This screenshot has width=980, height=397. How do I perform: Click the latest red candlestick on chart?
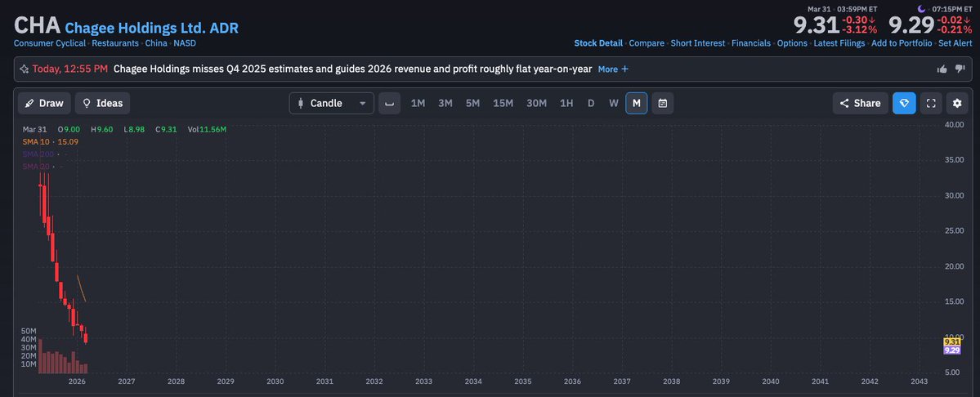86,337
